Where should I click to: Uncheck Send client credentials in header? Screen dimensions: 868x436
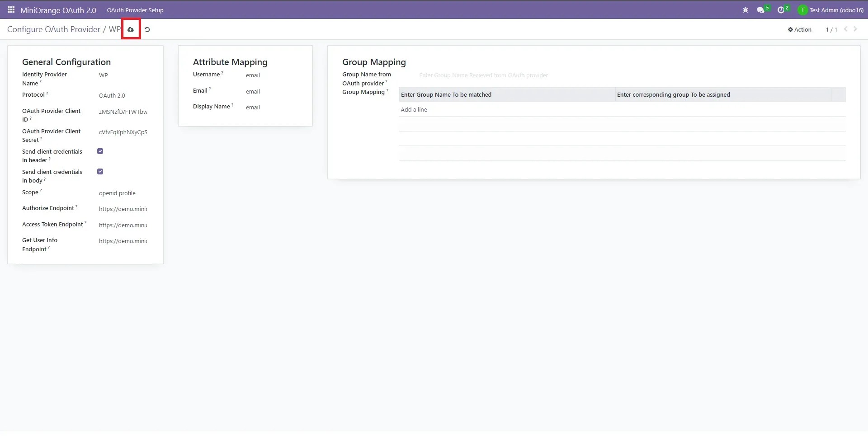click(x=100, y=151)
